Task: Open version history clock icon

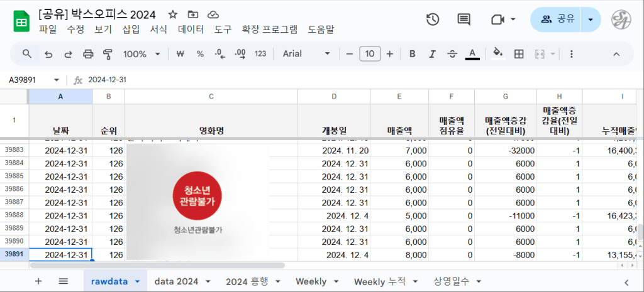Action: coord(433,19)
